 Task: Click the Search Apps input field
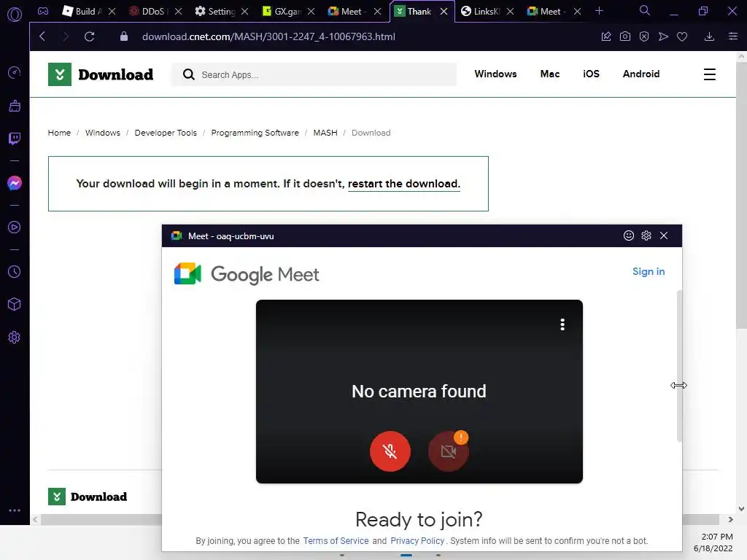(x=314, y=75)
